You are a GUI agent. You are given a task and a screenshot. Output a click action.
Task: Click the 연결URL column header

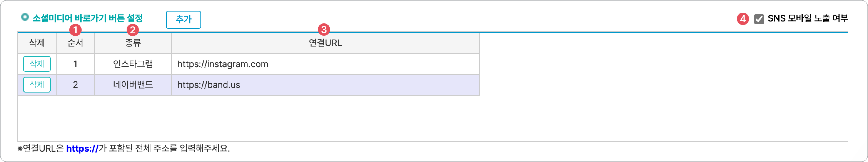coord(325,43)
